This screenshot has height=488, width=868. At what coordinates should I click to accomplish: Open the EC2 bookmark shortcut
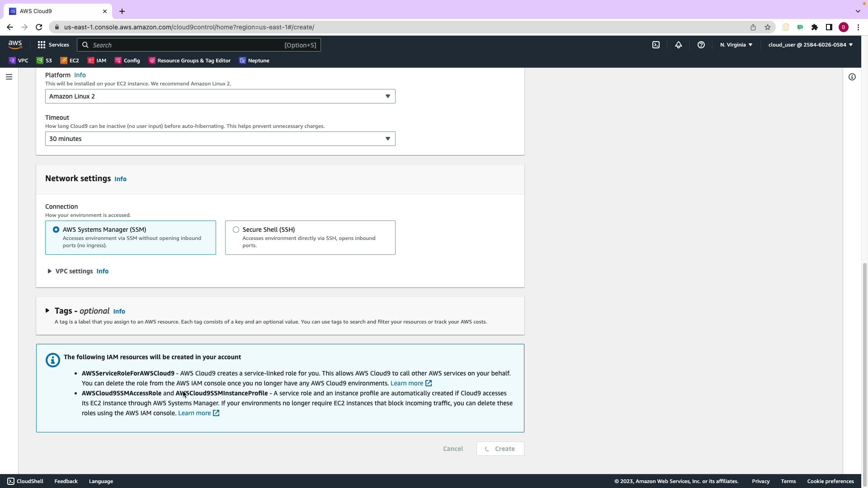pyautogui.click(x=69, y=61)
